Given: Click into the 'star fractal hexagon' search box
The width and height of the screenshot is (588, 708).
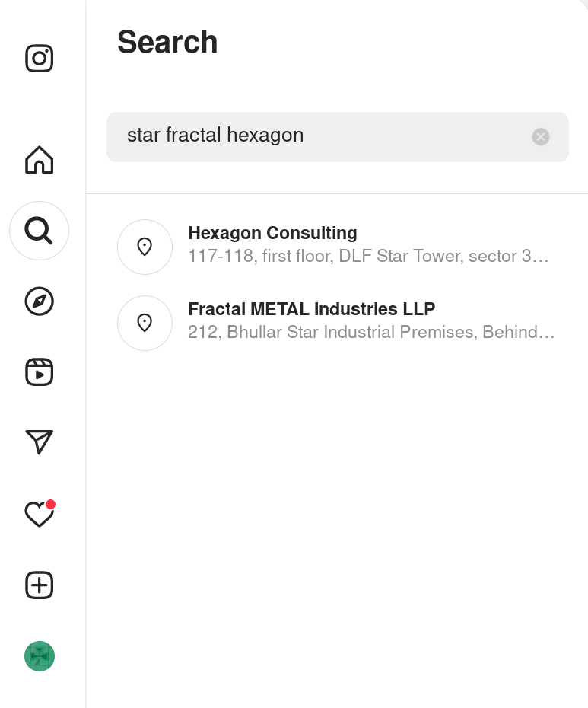Looking at the screenshot, I should pos(338,137).
